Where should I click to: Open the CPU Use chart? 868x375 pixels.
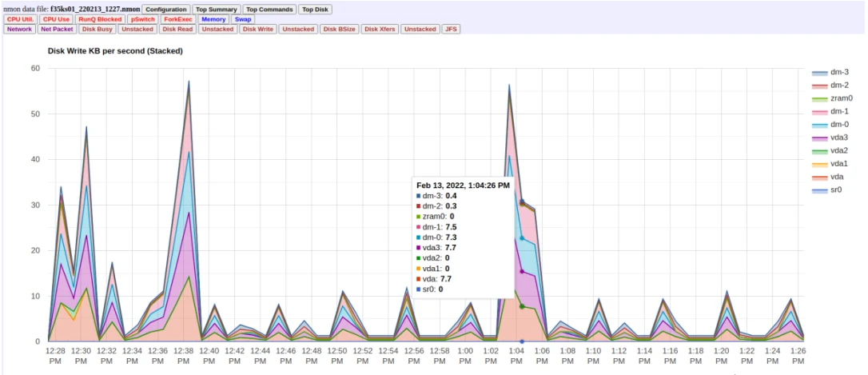click(57, 19)
